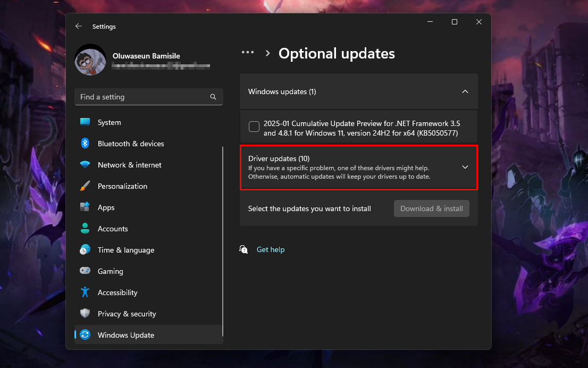
Task: Click the Apps icon in sidebar
Action: 85,207
